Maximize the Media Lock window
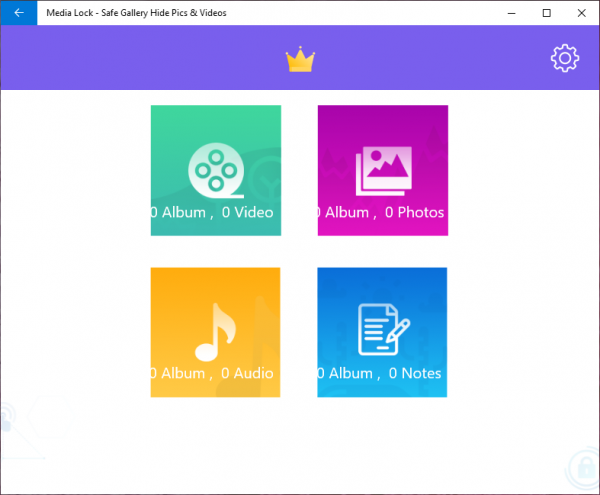The image size is (600, 495). 547,13
